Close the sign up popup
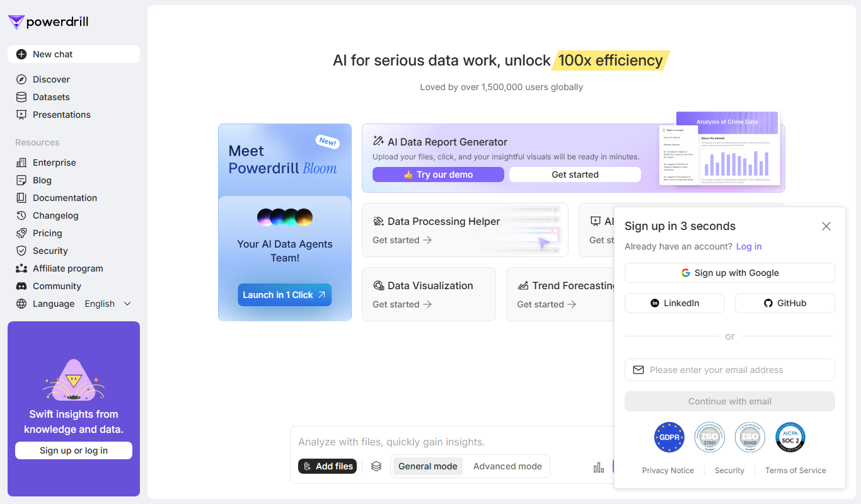The height and width of the screenshot is (504, 861). (826, 226)
